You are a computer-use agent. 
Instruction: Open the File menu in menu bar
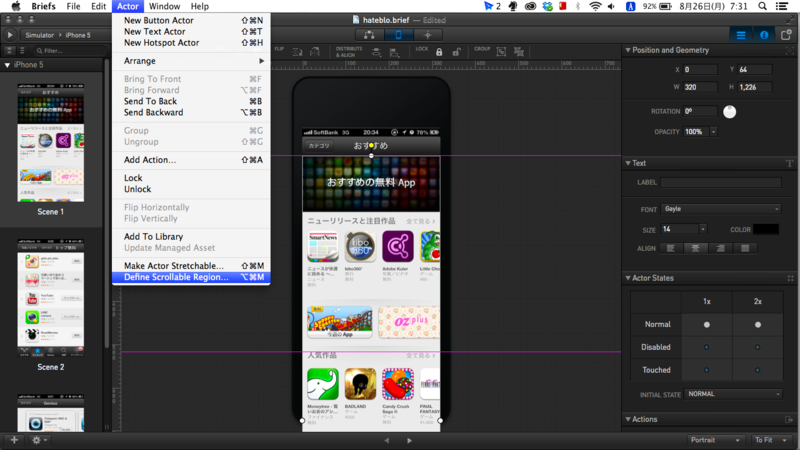coord(73,6)
